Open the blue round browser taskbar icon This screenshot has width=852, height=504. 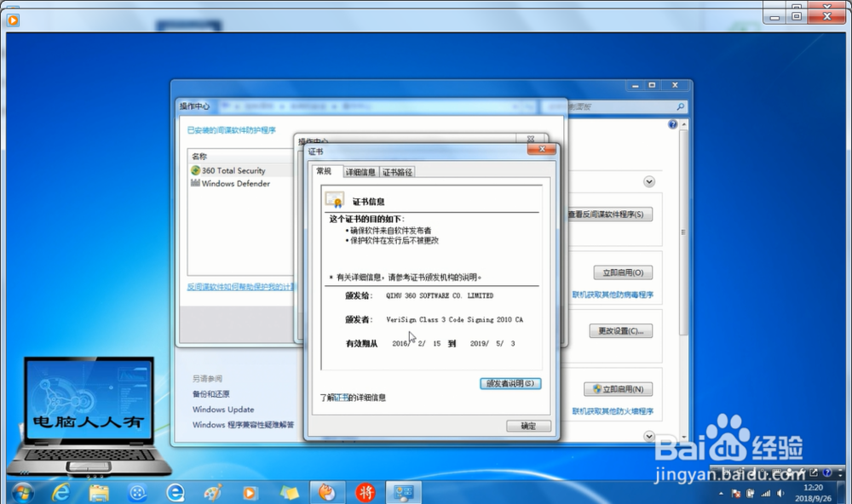[137, 493]
